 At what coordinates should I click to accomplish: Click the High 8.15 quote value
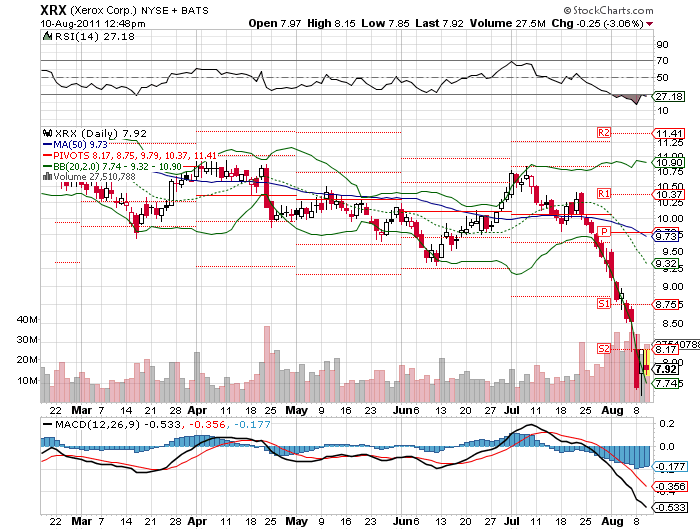click(331, 23)
